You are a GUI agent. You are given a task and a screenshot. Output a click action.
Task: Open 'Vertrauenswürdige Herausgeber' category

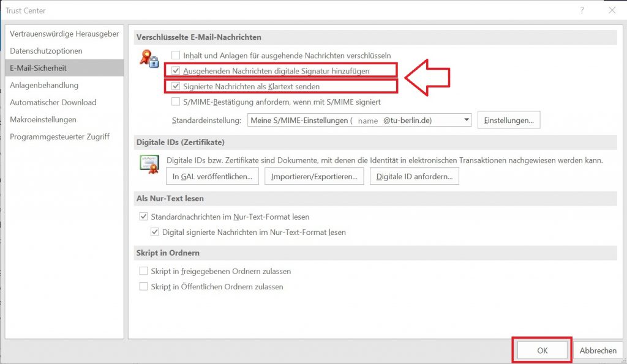pyautogui.click(x=64, y=34)
